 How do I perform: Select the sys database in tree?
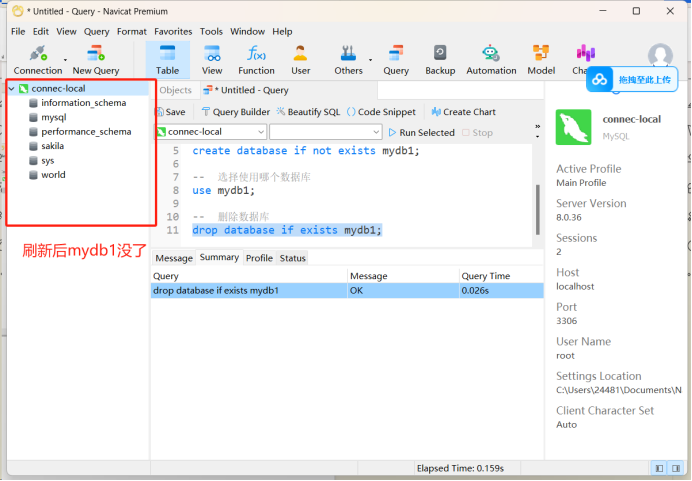(x=48, y=161)
